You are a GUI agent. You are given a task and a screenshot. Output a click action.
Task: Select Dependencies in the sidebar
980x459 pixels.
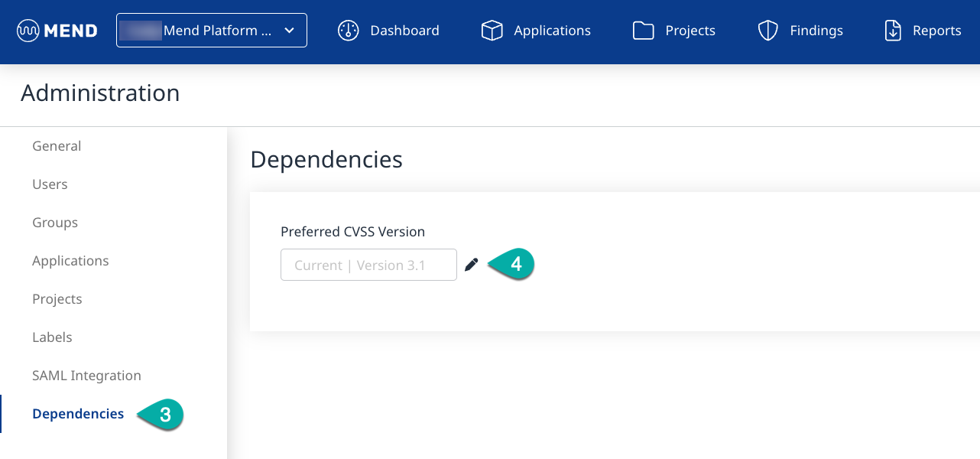pos(78,414)
